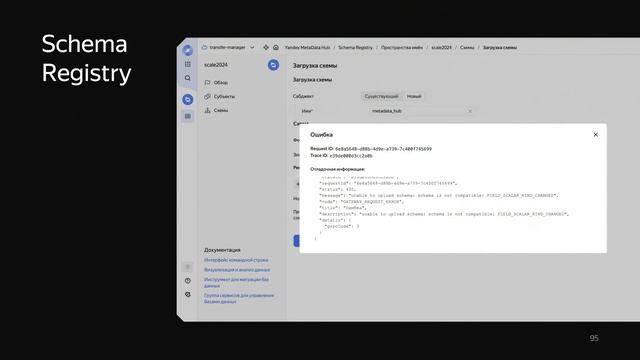The image size is (640, 360).
Task: Click the "description" line in the debug output
Action: point(444,214)
